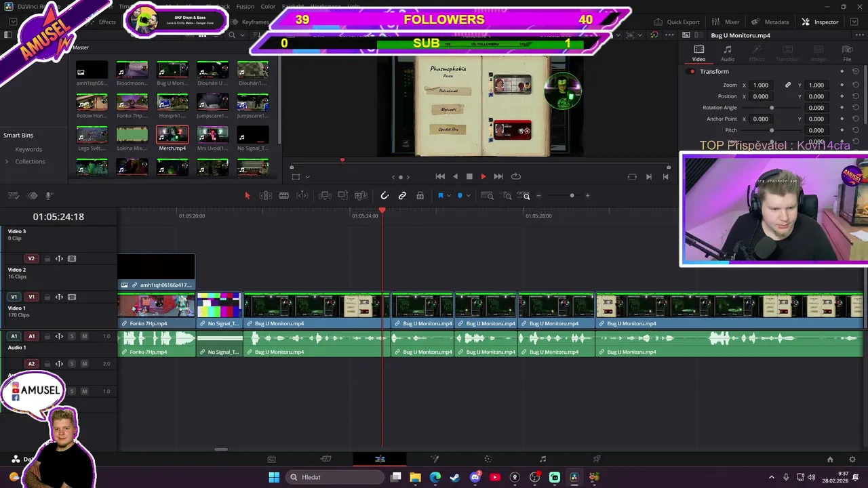Open the Timeline View Options icon
Image resolution: width=868 pixels, height=488 pixels.
tap(13, 196)
